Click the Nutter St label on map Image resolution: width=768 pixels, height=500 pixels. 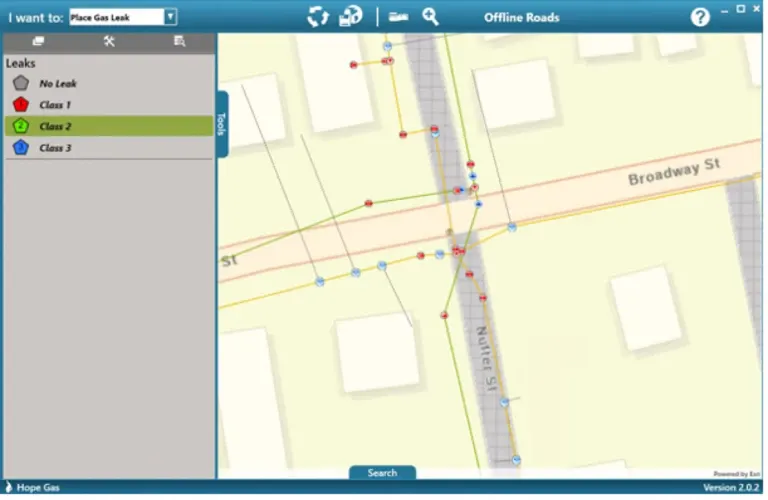[x=485, y=358]
